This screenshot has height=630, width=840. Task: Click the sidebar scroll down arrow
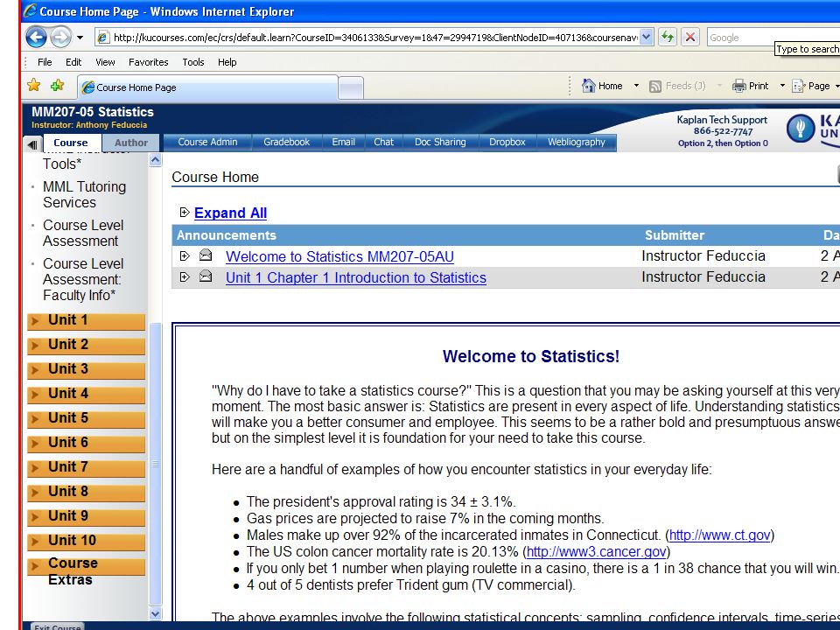(x=156, y=614)
